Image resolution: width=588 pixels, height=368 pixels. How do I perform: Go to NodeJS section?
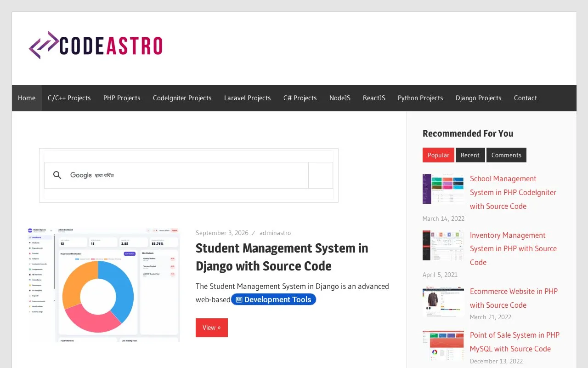pyautogui.click(x=340, y=98)
